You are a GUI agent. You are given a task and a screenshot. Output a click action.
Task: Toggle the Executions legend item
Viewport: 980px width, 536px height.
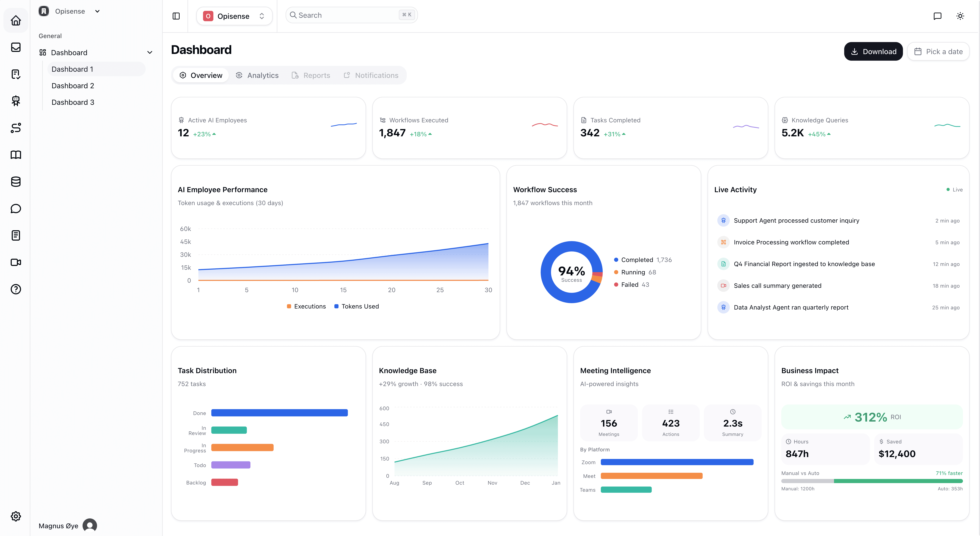[x=306, y=306]
